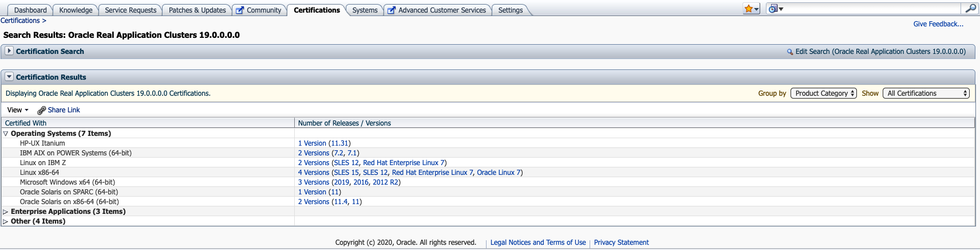This screenshot has width=980, height=250.
Task: Click the chain icon beside Share Link
Action: 41,110
